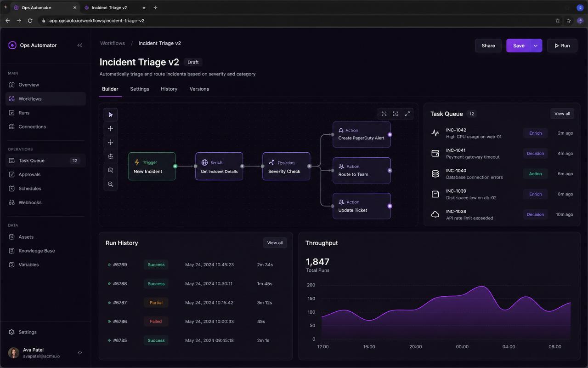Click the Draft status badge

193,62
